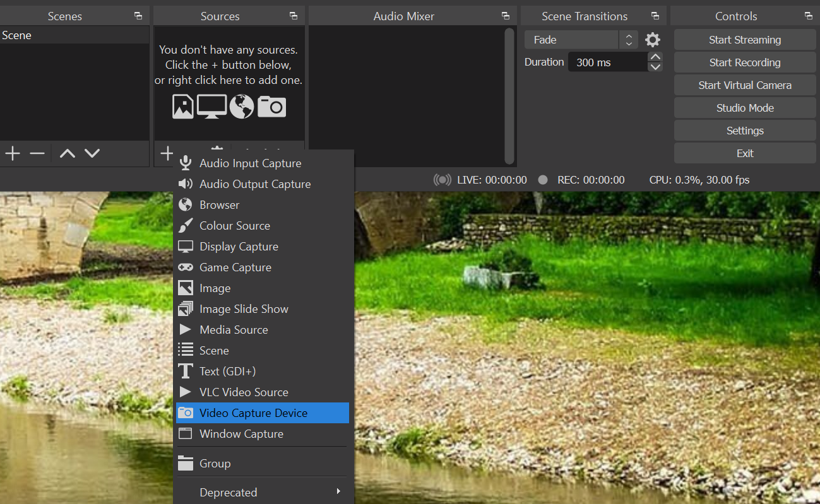Click the Start Streaming button
Viewport: 820px width, 504px height.
click(744, 40)
